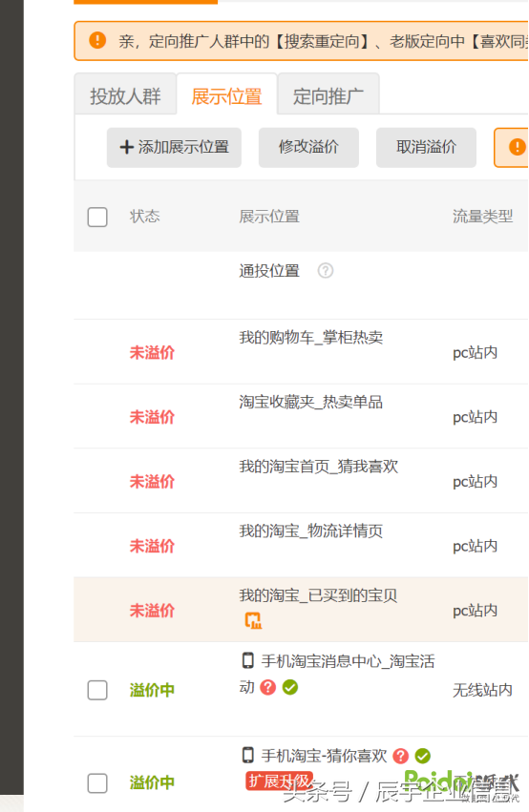Viewport: 529px width, 812px height.
Task: Switch to the 投放人群 tab
Action: click(x=125, y=94)
